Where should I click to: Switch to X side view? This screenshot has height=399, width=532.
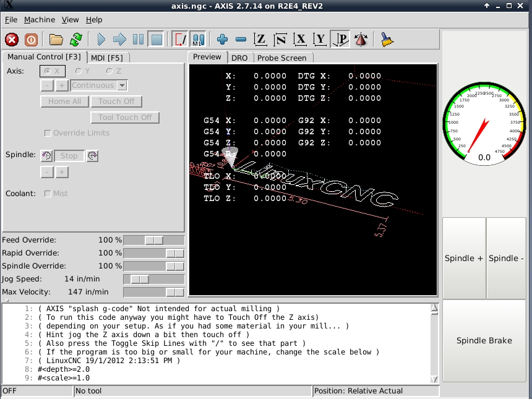tap(300, 40)
